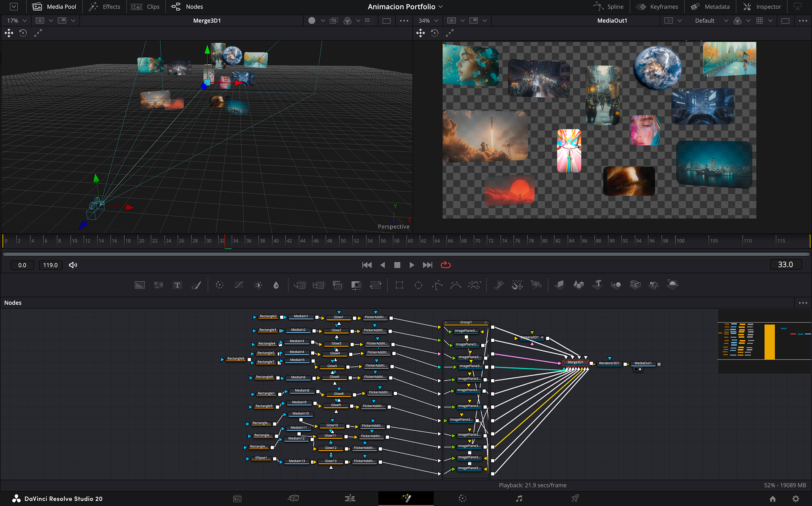Add a Text+ node from the toolbar
The width and height of the screenshot is (812, 506).
coord(177,285)
